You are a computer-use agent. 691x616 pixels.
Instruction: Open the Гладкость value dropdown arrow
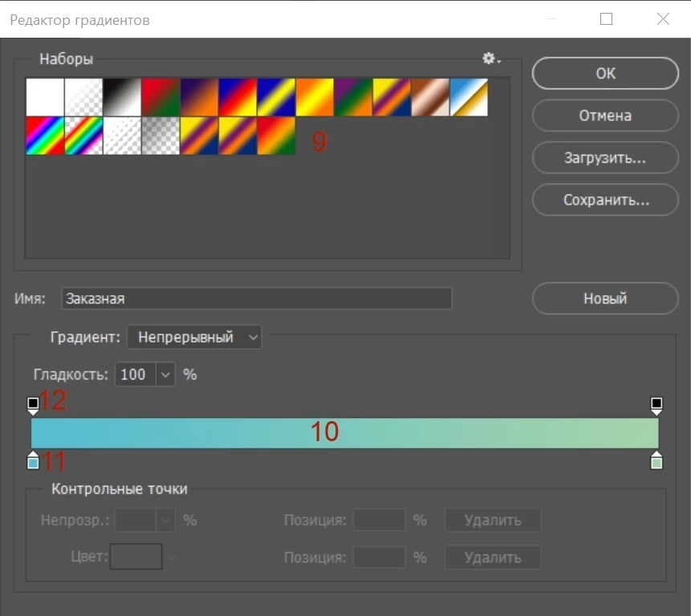click(166, 375)
